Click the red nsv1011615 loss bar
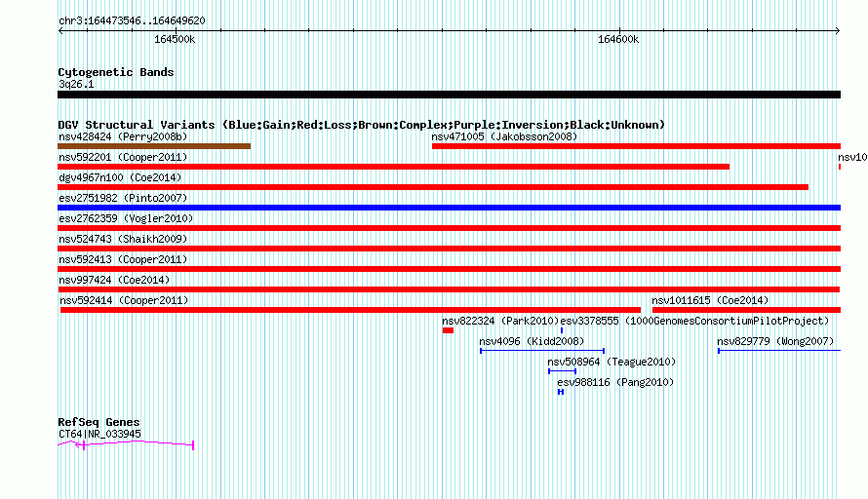This screenshot has width=868, height=499. [747, 310]
